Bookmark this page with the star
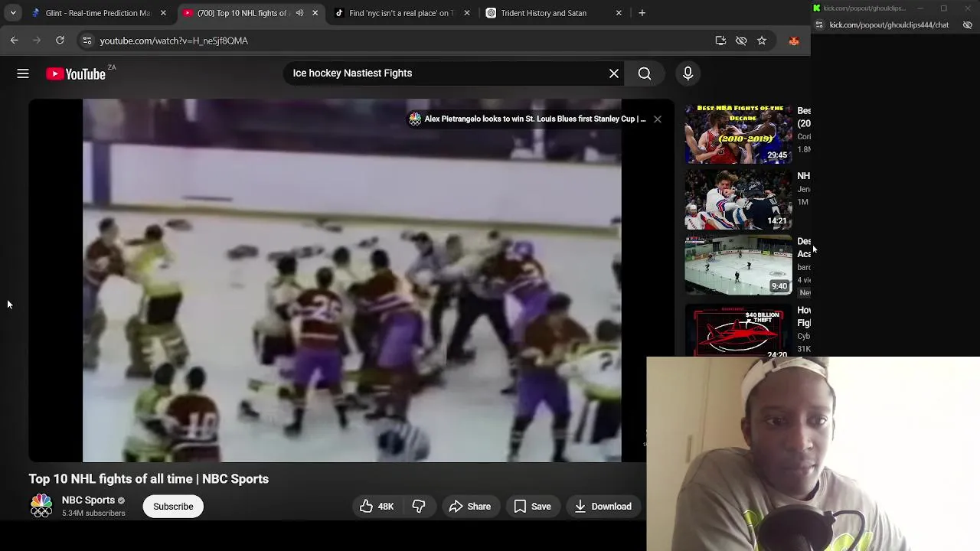Image resolution: width=980 pixels, height=551 pixels. pyautogui.click(x=762, y=41)
